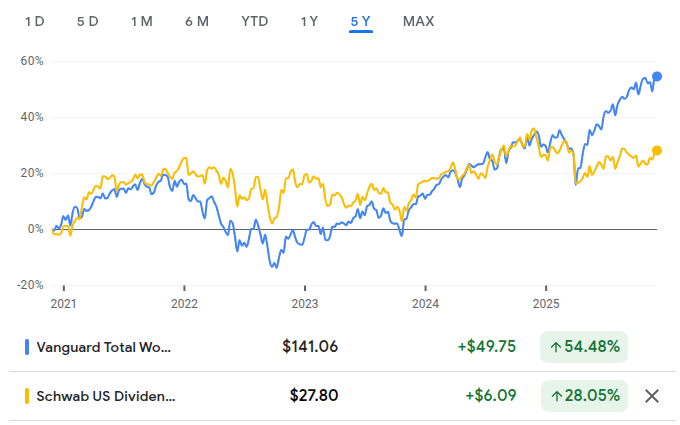Open the Vanguard Total World stock row
This screenshot has width=680, height=425.
click(343, 347)
